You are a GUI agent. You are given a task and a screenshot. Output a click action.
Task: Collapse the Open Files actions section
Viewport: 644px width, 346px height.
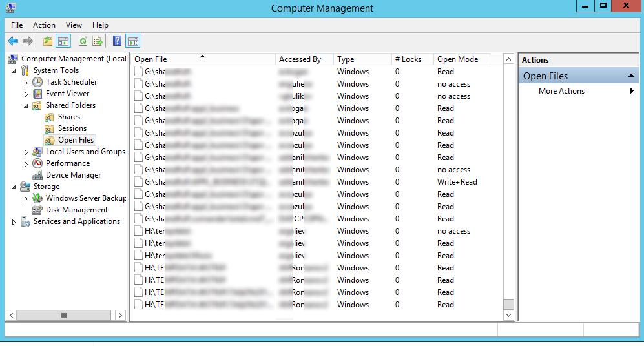pyautogui.click(x=631, y=76)
